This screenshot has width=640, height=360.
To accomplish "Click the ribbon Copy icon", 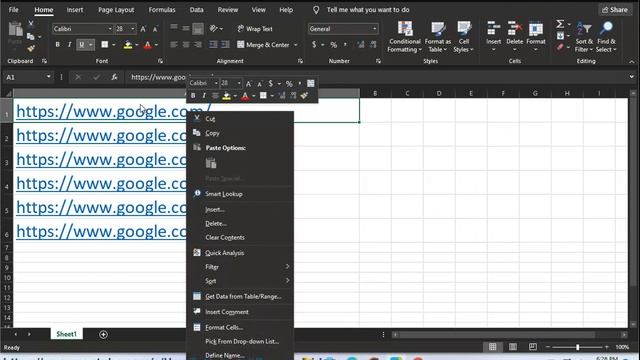I will (x=31, y=37).
